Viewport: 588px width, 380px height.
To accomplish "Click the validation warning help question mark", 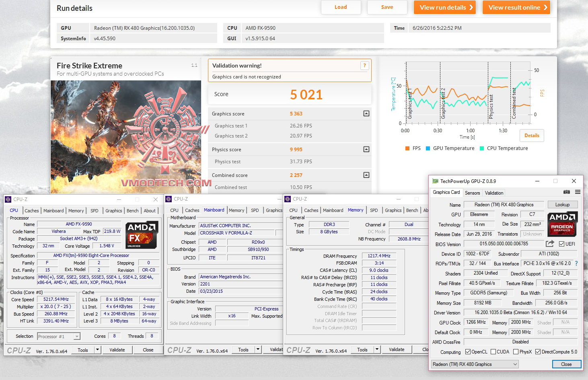I will [364, 66].
